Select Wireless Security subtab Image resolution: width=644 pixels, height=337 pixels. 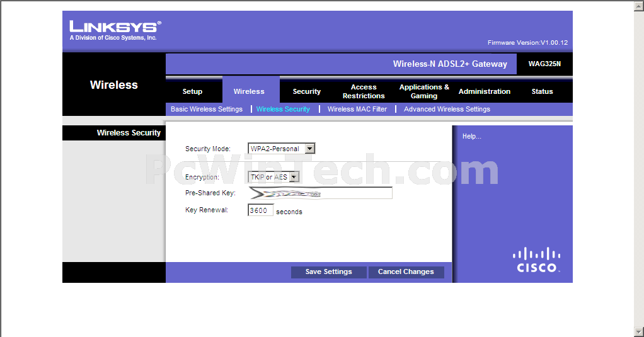click(x=283, y=109)
